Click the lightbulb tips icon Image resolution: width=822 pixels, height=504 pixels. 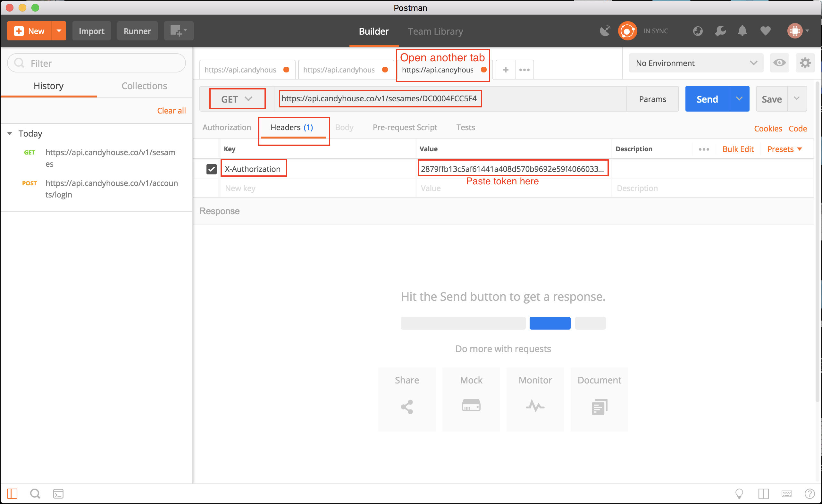click(x=739, y=494)
